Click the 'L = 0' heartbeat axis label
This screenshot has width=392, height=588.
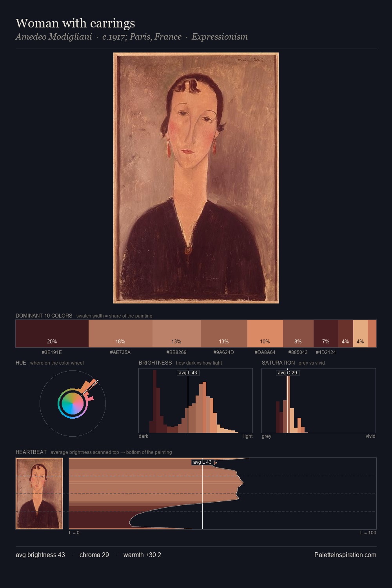pyautogui.click(x=74, y=533)
